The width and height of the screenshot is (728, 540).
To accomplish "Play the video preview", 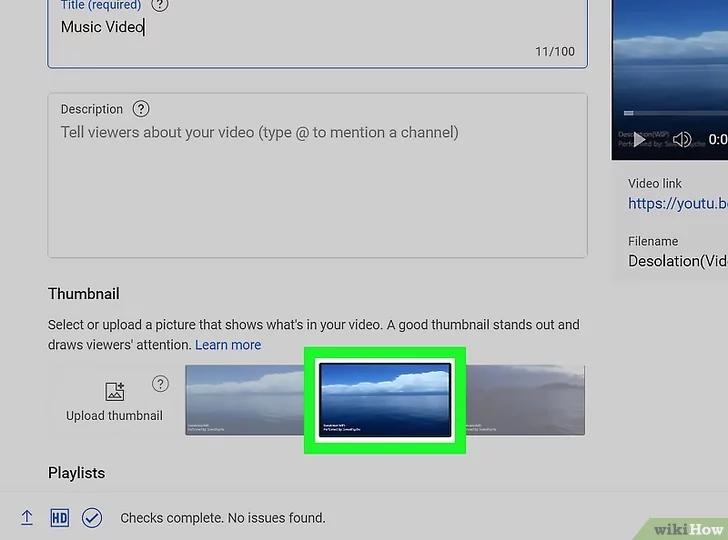I will [x=637, y=139].
